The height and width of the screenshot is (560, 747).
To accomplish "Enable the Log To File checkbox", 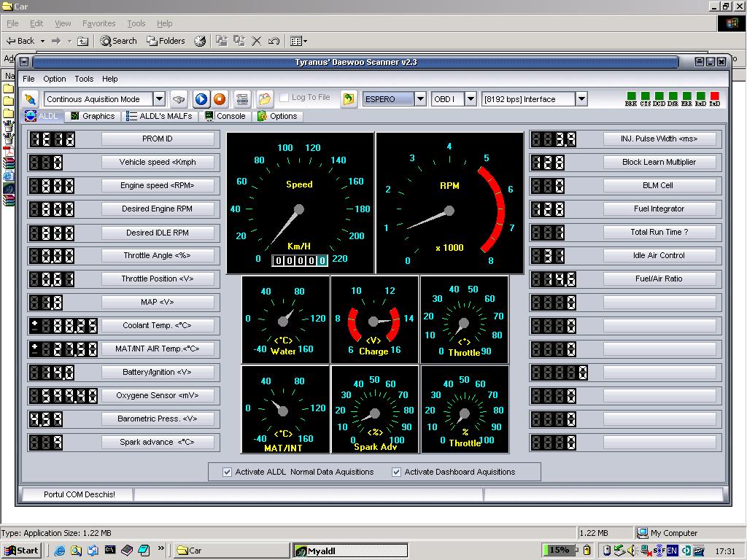I will (285, 98).
